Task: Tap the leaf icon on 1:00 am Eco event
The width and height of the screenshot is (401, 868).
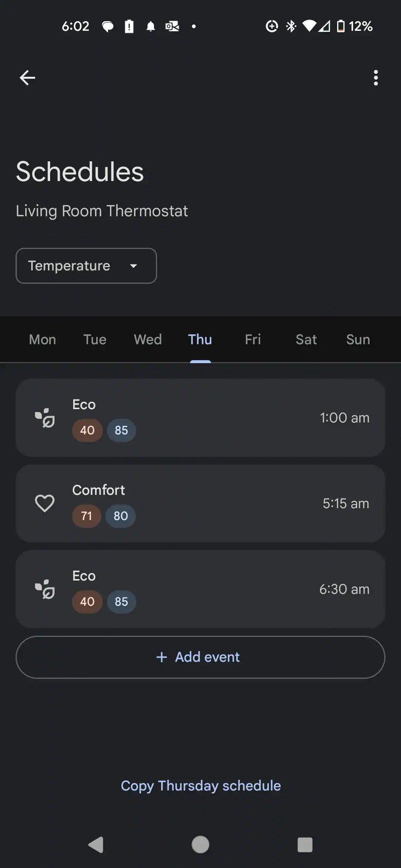Action: [x=45, y=418]
